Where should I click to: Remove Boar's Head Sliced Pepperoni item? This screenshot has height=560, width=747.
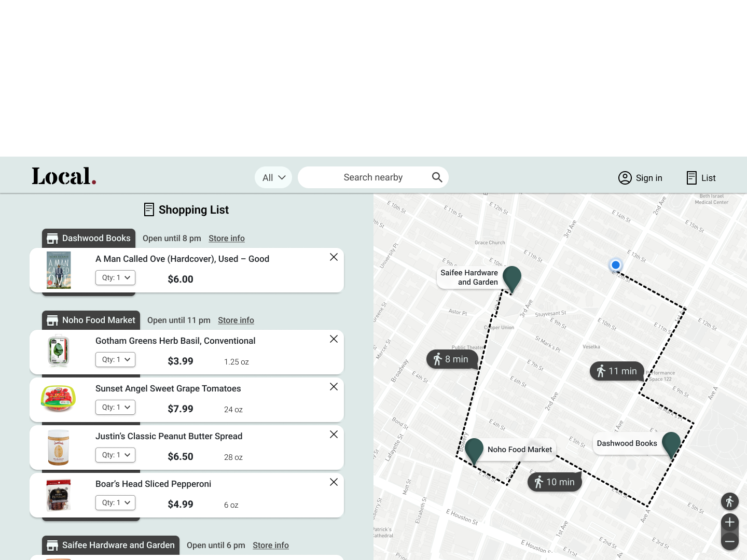pyautogui.click(x=334, y=482)
